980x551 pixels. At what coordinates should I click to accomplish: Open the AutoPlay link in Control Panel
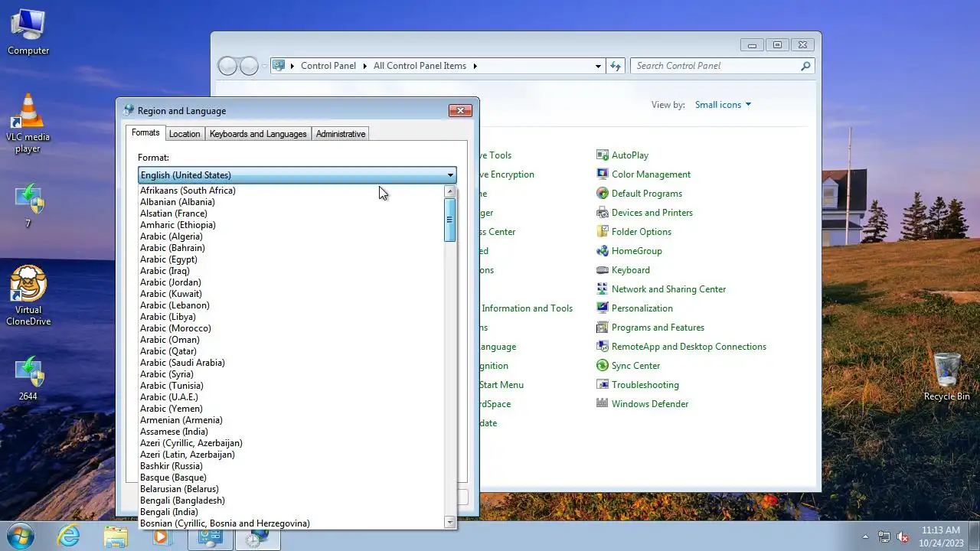[630, 155]
